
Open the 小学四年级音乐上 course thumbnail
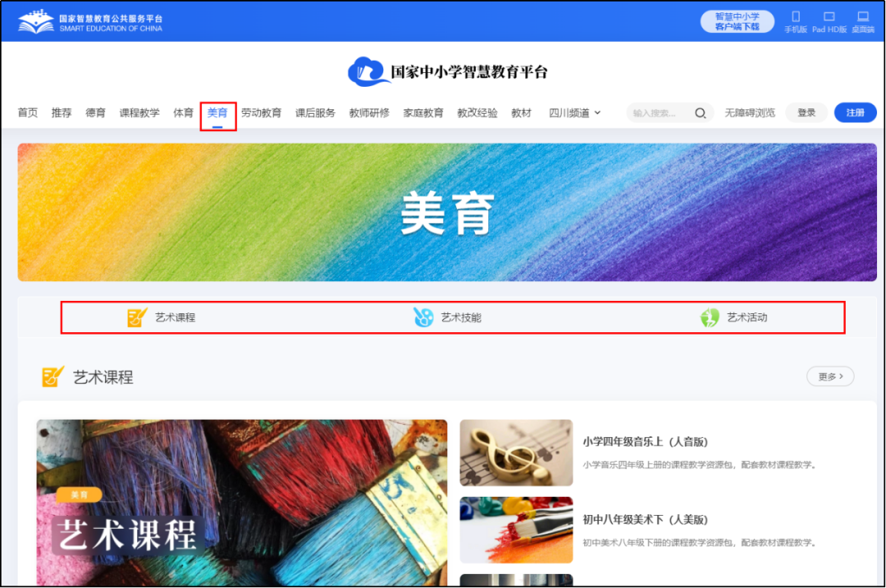click(516, 454)
